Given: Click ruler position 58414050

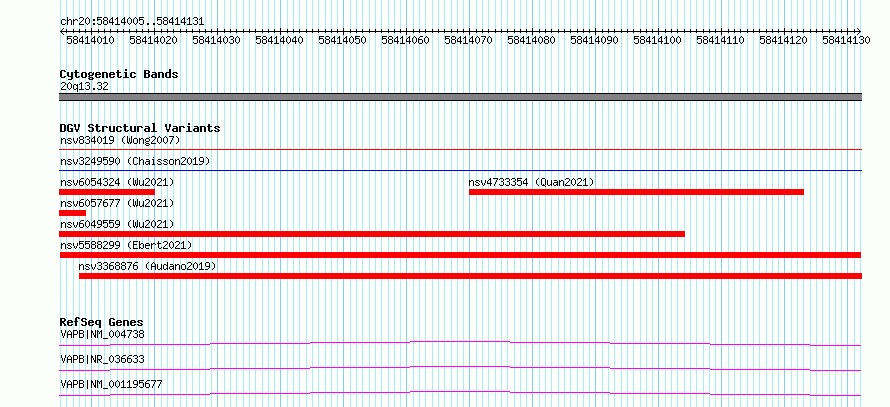Looking at the screenshot, I should [x=342, y=40].
